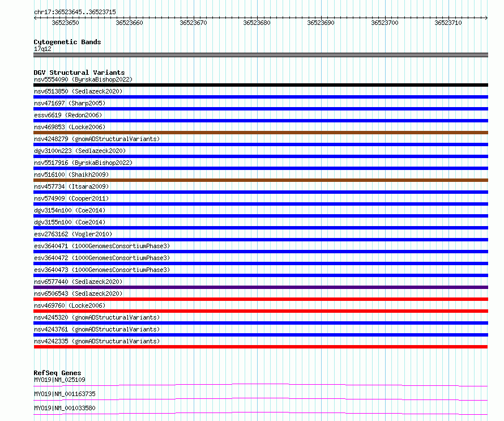Select the 17q12 band label
This screenshot has width=504, height=421.
pos(42,49)
